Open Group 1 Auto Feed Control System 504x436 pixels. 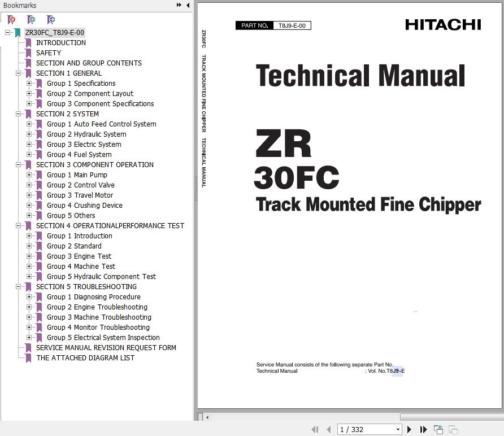coord(102,124)
